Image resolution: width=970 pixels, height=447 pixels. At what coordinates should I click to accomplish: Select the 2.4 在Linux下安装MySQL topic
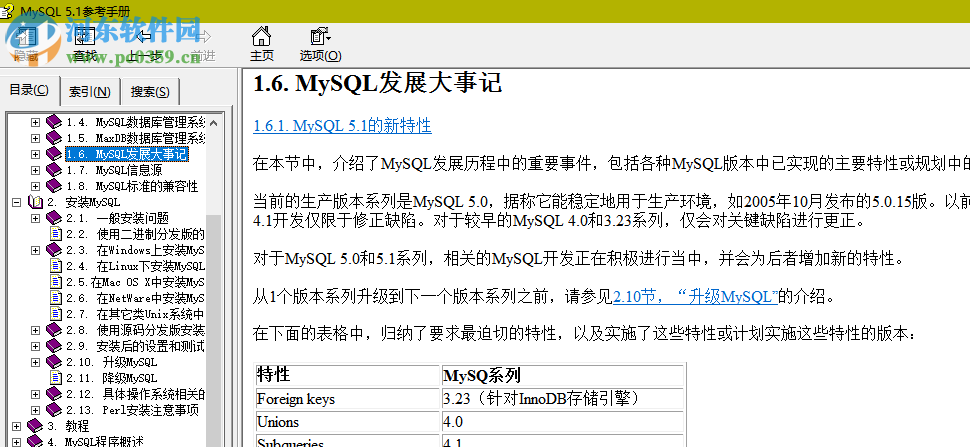(135, 266)
